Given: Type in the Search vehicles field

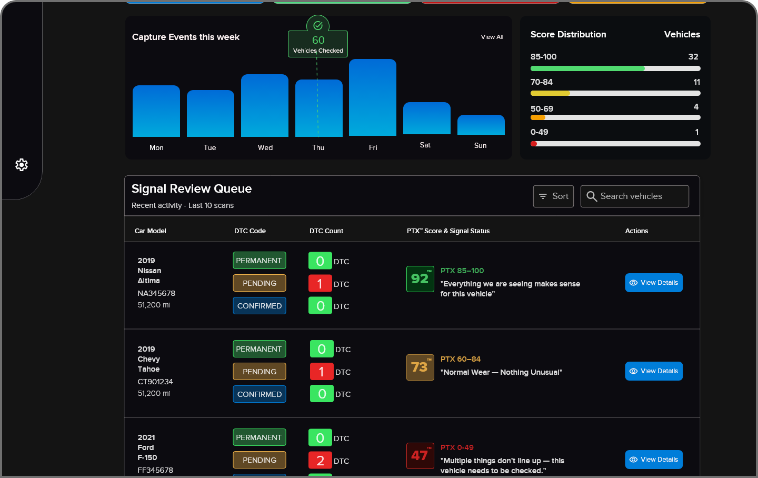Looking at the screenshot, I should (641, 196).
